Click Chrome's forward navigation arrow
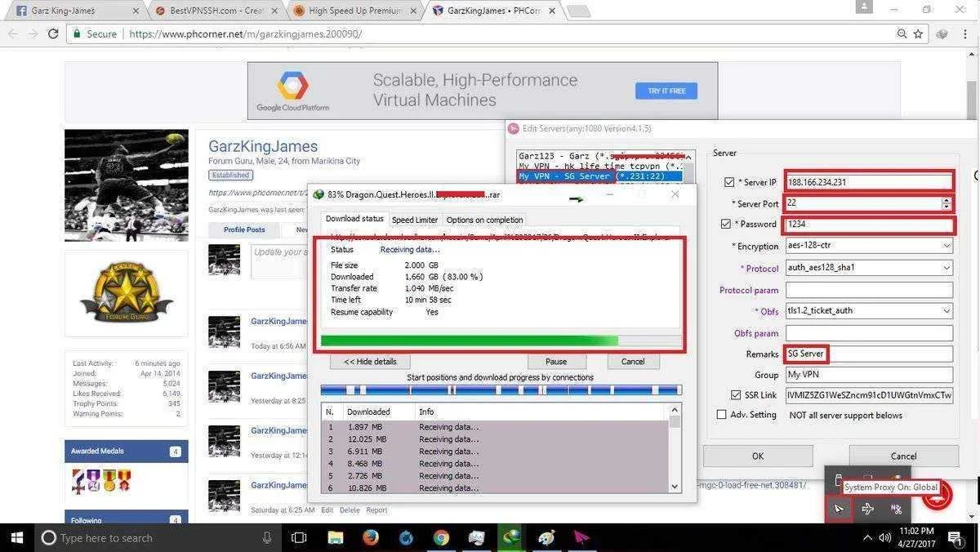This screenshot has height=552, width=980. pos(33,34)
